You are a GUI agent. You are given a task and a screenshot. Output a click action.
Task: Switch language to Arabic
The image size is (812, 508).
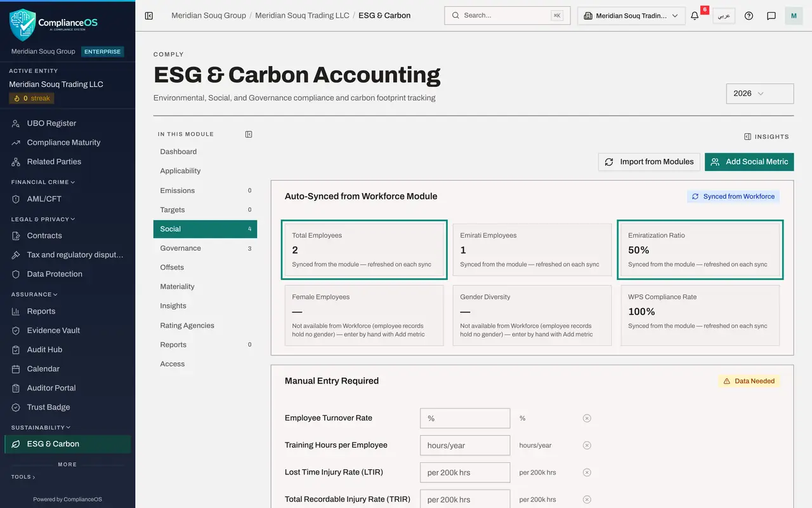(x=724, y=16)
